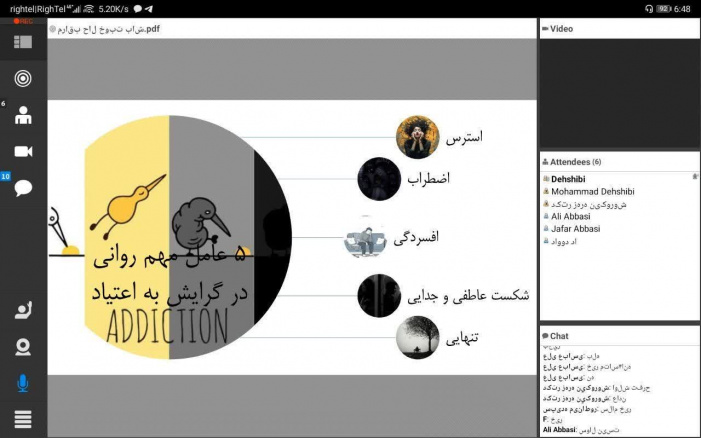Click the blue chat unread badge 10
Image resolution: width=701 pixels, height=438 pixels.
(5, 177)
